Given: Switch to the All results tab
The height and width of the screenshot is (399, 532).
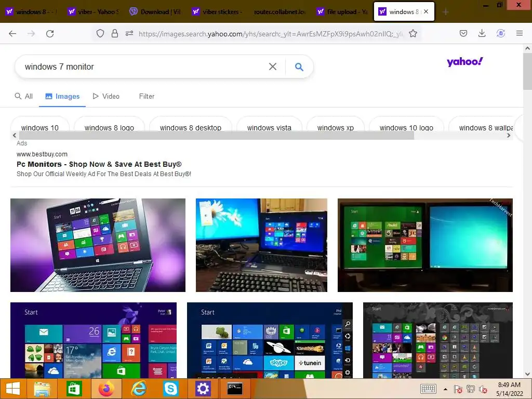Looking at the screenshot, I should [24, 96].
